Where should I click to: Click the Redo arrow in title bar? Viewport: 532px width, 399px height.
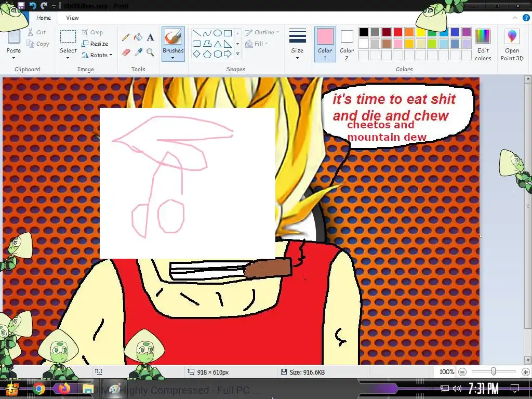(44, 5)
